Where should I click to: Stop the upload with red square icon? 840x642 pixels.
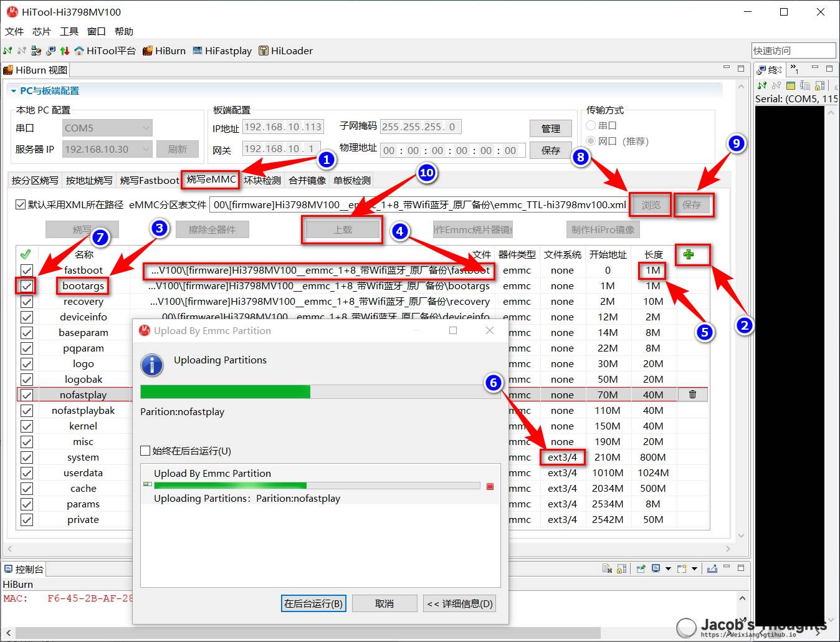point(490,486)
